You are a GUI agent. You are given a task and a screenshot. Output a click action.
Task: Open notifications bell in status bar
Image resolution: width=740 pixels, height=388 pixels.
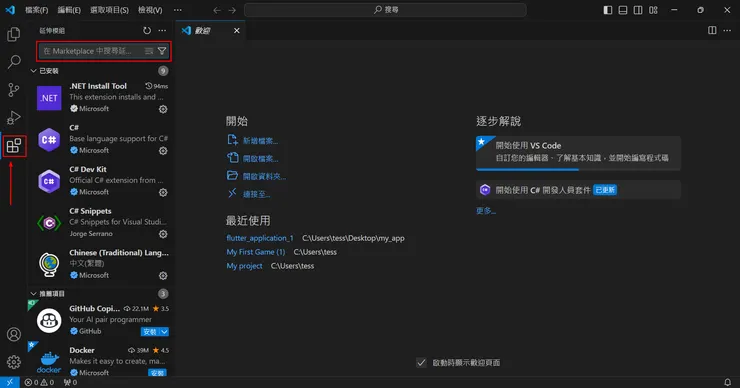tap(728, 382)
